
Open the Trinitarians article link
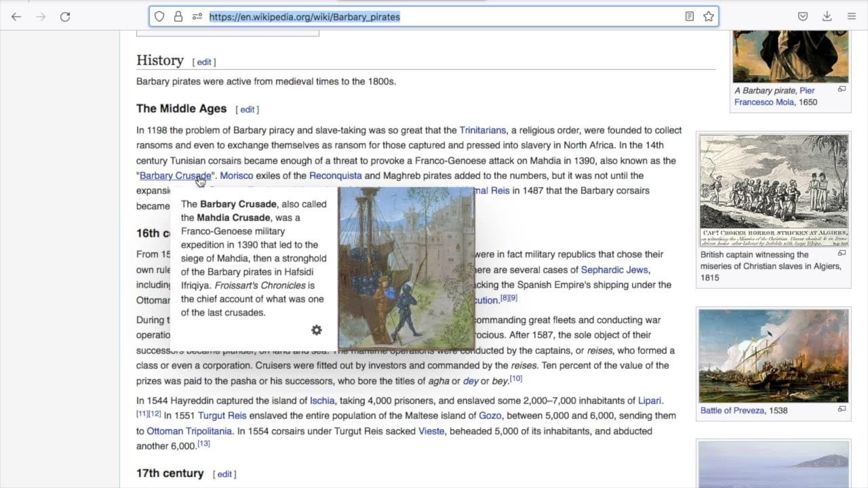click(483, 130)
